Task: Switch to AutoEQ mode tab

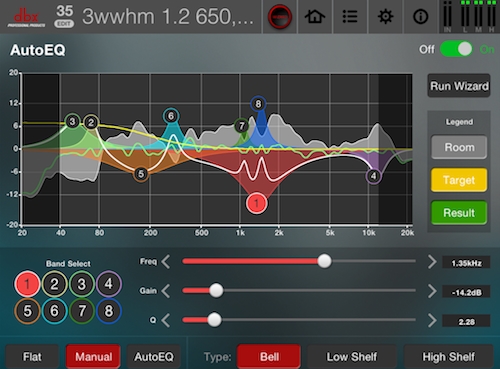Action: (x=154, y=357)
